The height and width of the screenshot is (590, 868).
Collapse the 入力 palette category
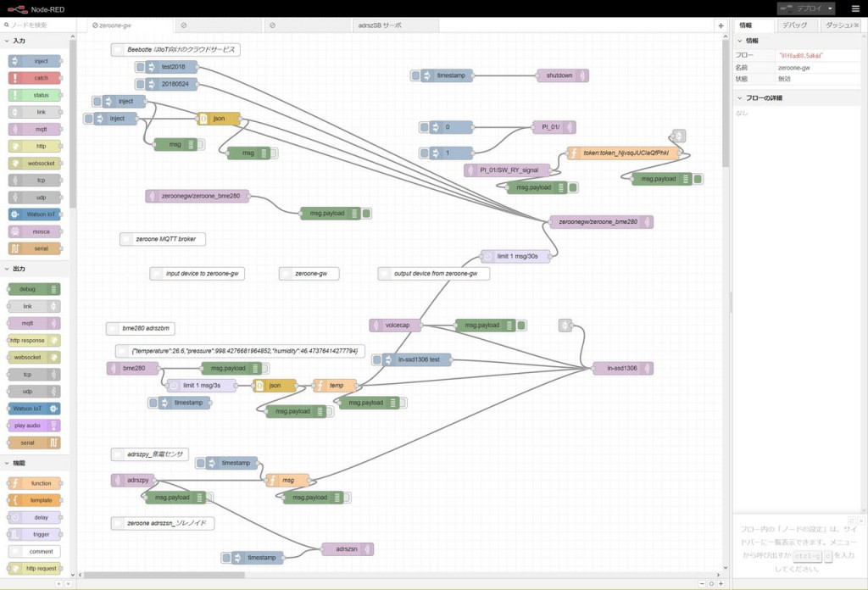click(8, 41)
